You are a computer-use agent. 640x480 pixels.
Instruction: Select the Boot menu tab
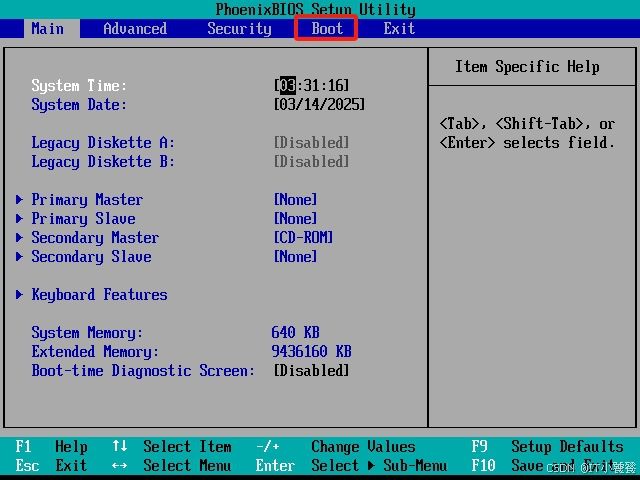pyautogui.click(x=327, y=29)
